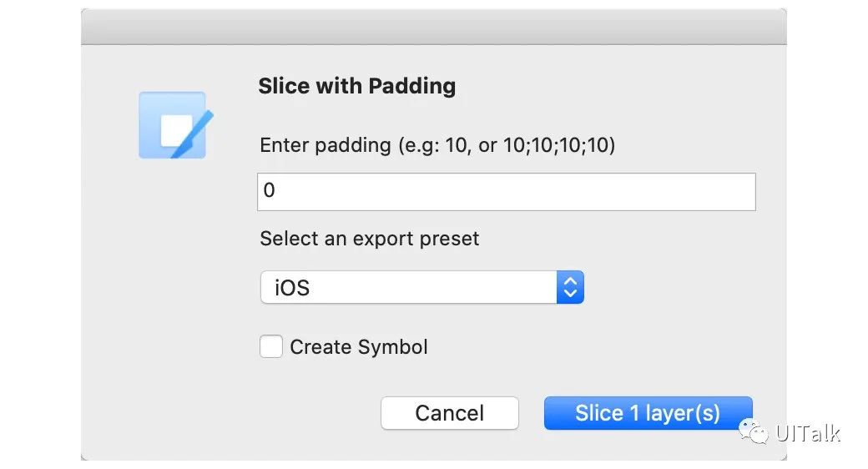This screenshot has width=868, height=469.
Task: Click the UITalk watermark text
Action: pos(808,433)
